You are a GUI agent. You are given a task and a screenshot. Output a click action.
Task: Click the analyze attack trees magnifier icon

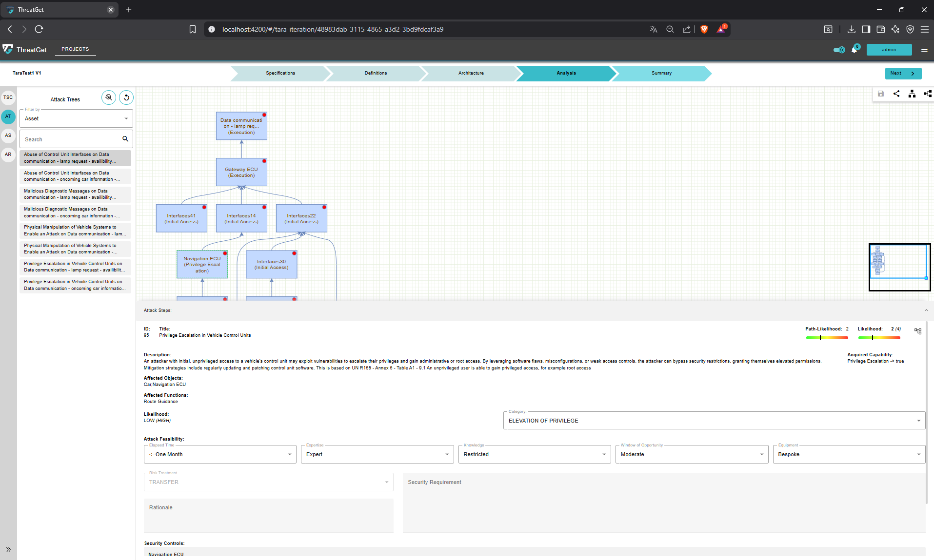tap(109, 97)
